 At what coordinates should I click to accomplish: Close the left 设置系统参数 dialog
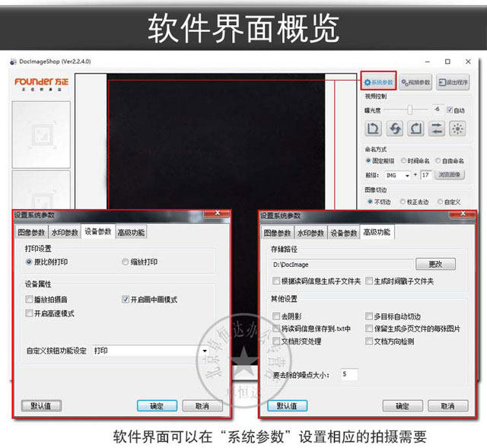(218, 213)
